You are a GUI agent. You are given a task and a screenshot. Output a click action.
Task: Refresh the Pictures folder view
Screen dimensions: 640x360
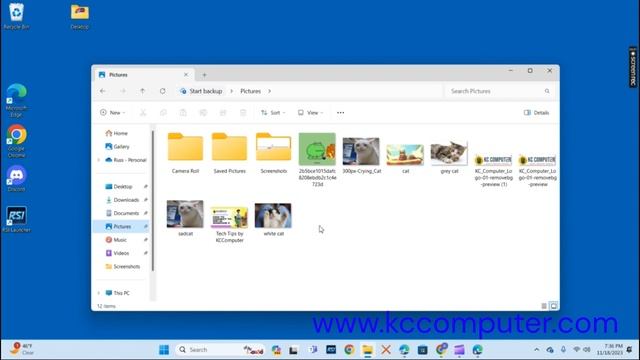click(x=162, y=91)
